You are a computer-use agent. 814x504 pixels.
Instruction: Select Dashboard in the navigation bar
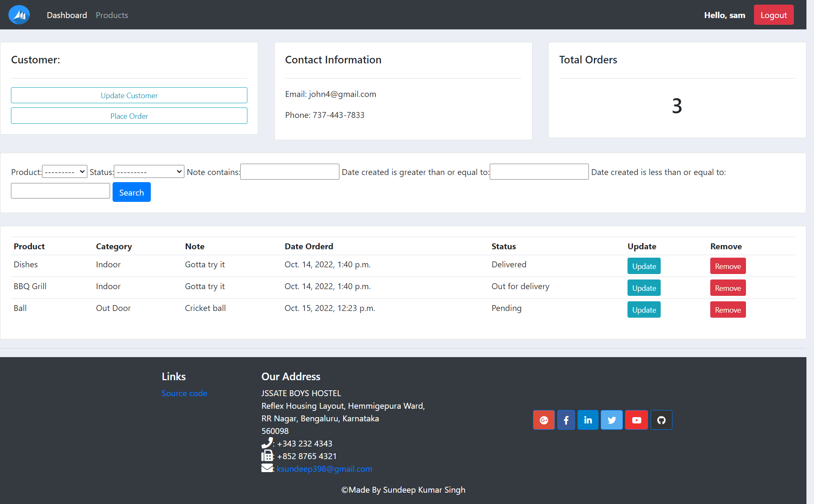tap(67, 15)
